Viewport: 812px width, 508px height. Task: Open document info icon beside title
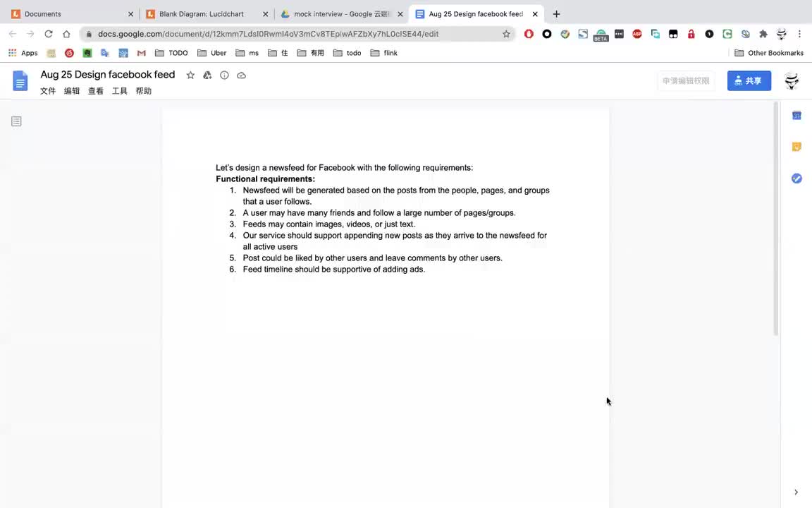coord(224,75)
